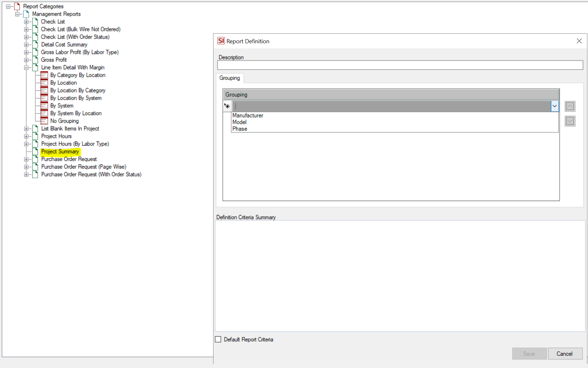Screen dimensions: 588x368
Task: Click the document icon next to Project Summary
Action: 35,151
